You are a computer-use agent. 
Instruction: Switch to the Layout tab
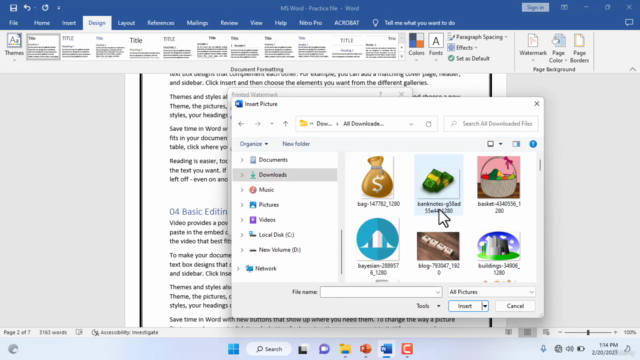click(126, 23)
